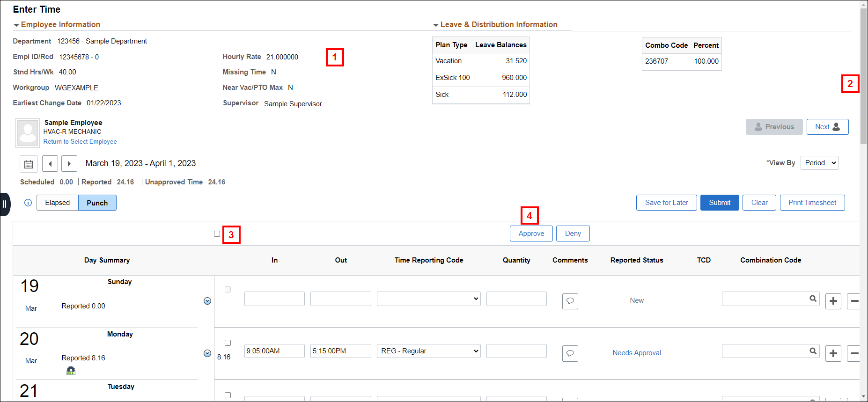Add a row with plus on Sunday
Image resolution: width=868 pixels, height=402 pixels.
(833, 301)
